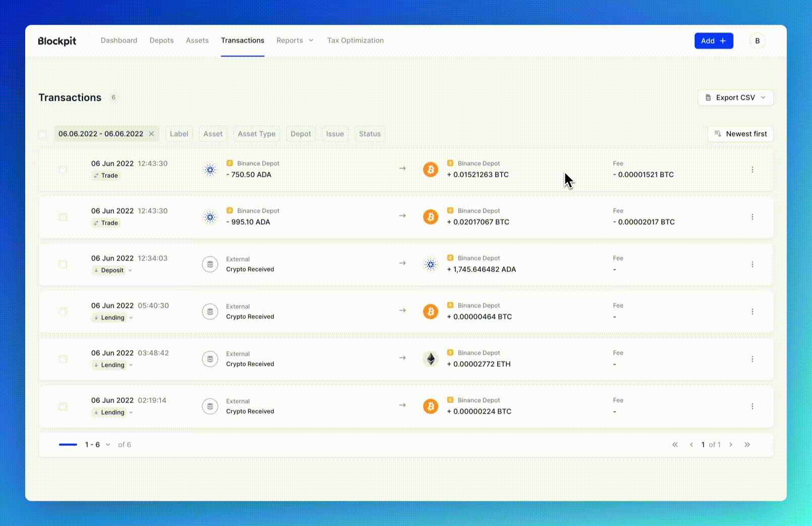Click the Ethereum icon on the 03:48:42 Lending row
The width and height of the screenshot is (812, 526).
tap(431, 358)
